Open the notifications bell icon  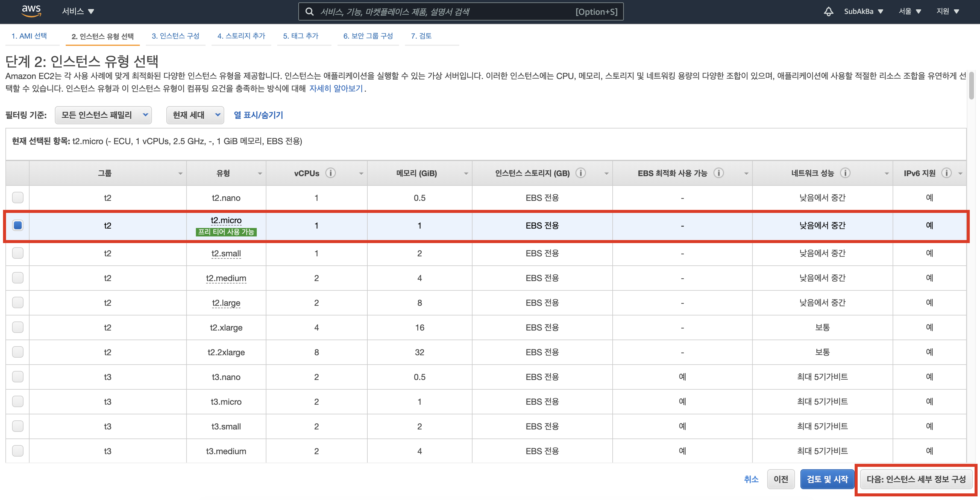pyautogui.click(x=828, y=11)
